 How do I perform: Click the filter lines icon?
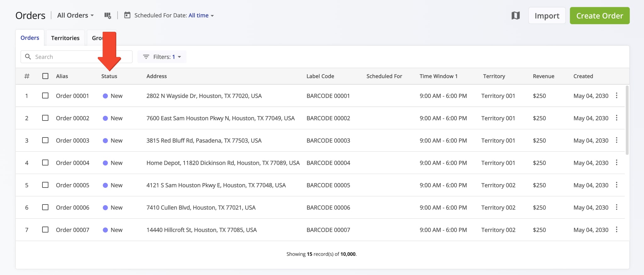click(146, 57)
